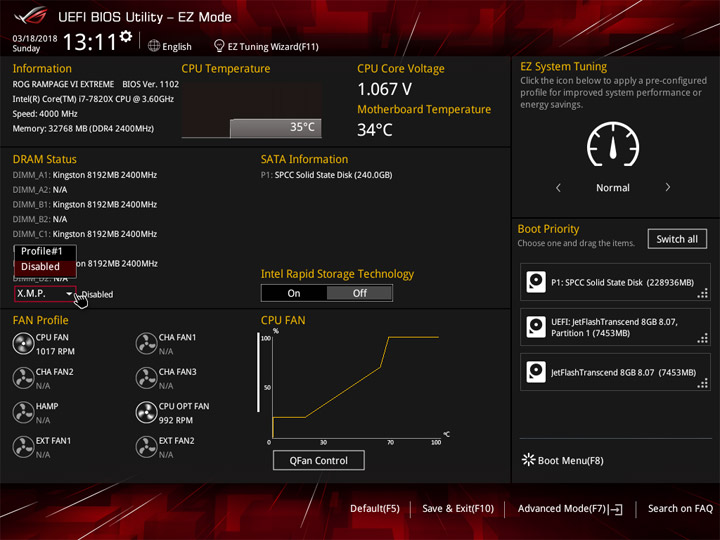
Task: Open the X.M.P. dropdown
Action: pos(45,293)
